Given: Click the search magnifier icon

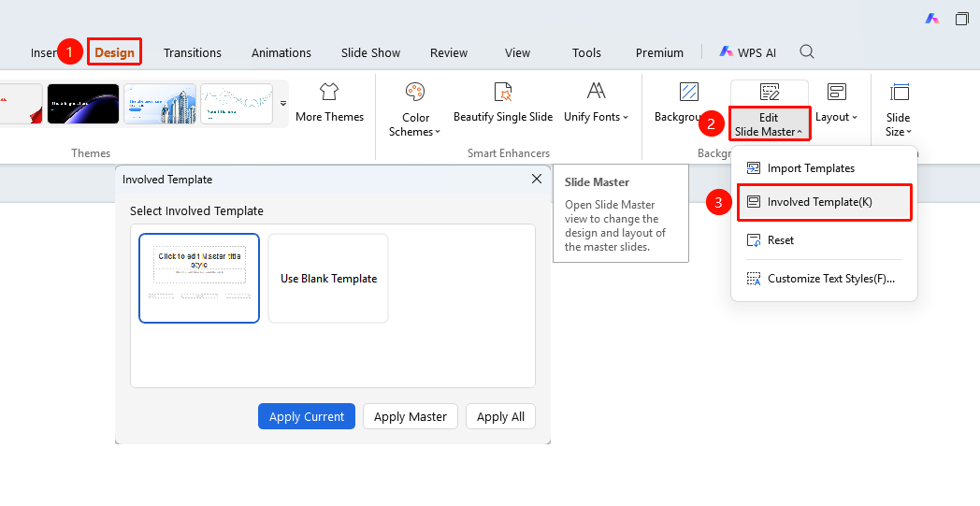Looking at the screenshot, I should [x=807, y=51].
